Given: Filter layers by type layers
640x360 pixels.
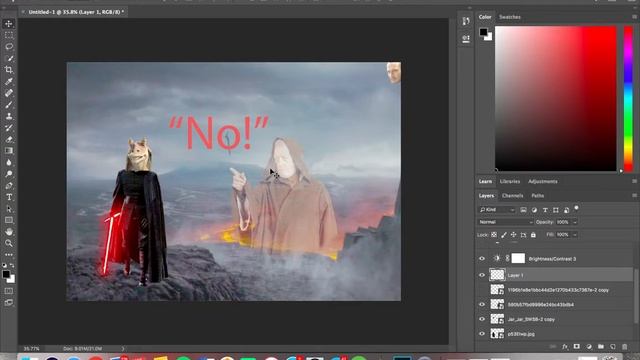Looking at the screenshot, I should (x=545, y=210).
